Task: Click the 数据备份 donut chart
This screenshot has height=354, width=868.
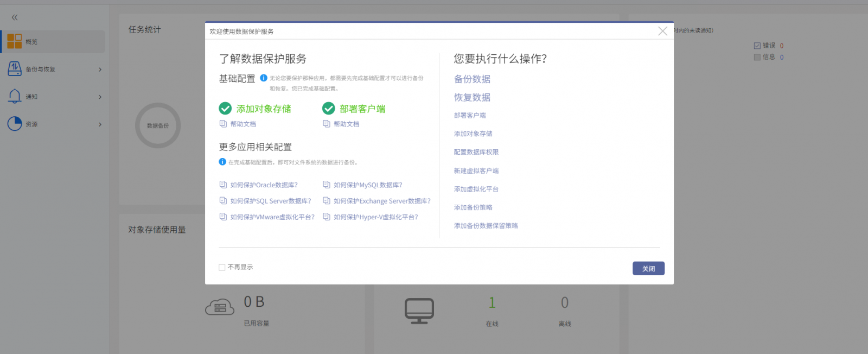Action: (x=158, y=125)
